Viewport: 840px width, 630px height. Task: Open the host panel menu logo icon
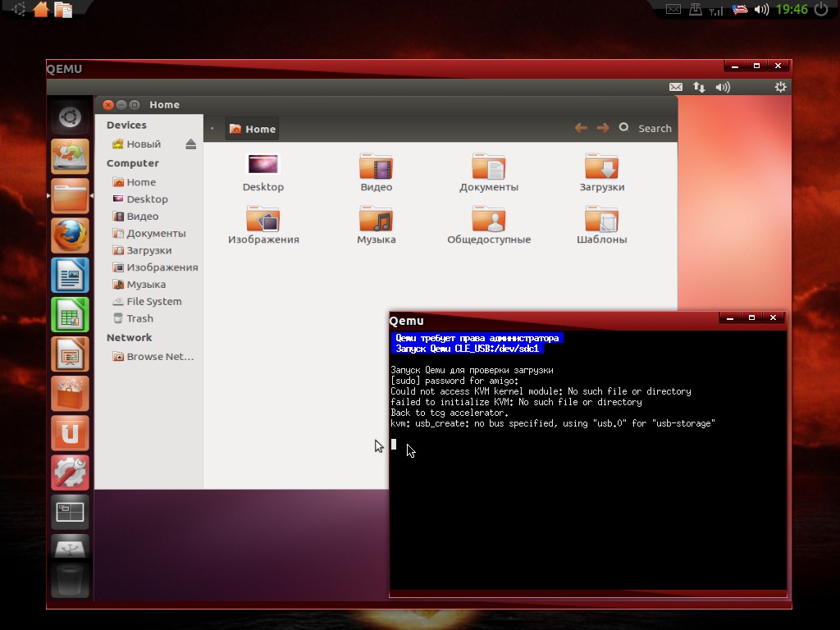click(18, 9)
